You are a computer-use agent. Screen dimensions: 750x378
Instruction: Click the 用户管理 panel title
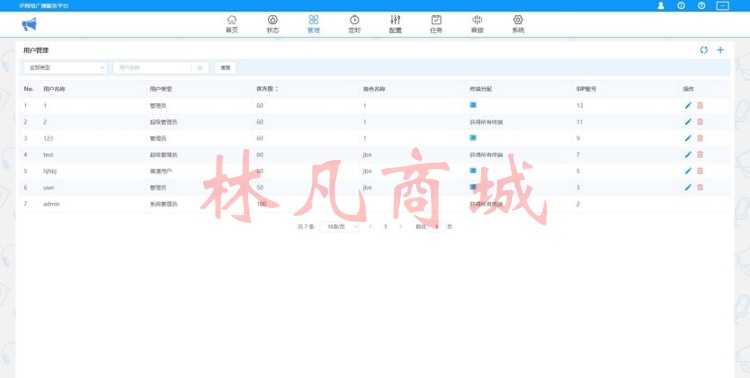coord(36,50)
